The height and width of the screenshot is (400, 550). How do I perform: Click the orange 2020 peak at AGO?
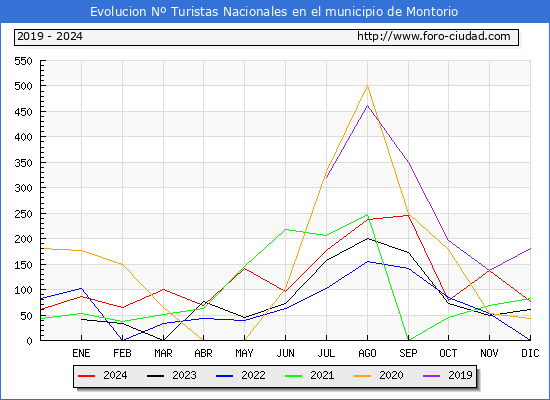(x=367, y=86)
